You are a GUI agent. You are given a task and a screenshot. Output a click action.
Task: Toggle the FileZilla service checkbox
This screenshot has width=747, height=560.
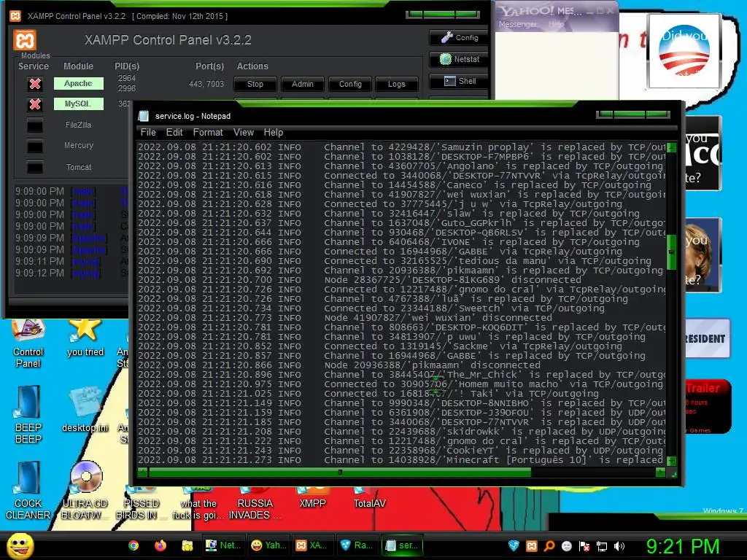pos(35,125)
